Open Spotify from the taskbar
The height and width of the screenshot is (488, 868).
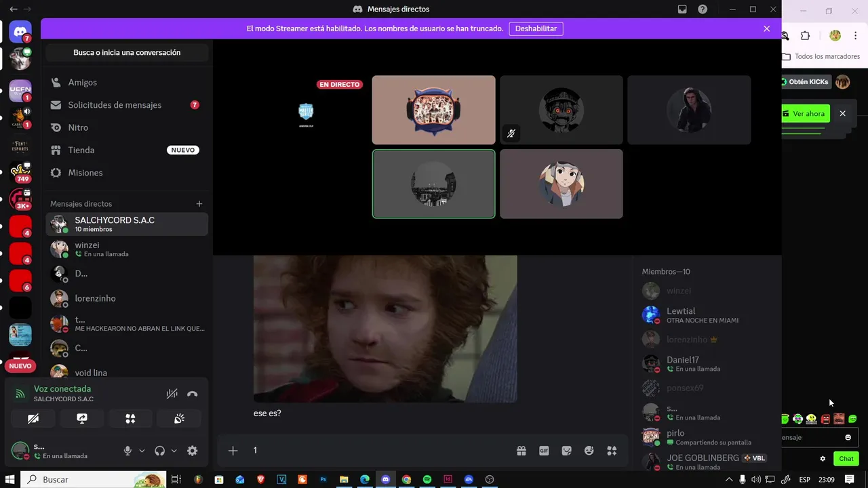pyautogui.click(x=427, y=479)
